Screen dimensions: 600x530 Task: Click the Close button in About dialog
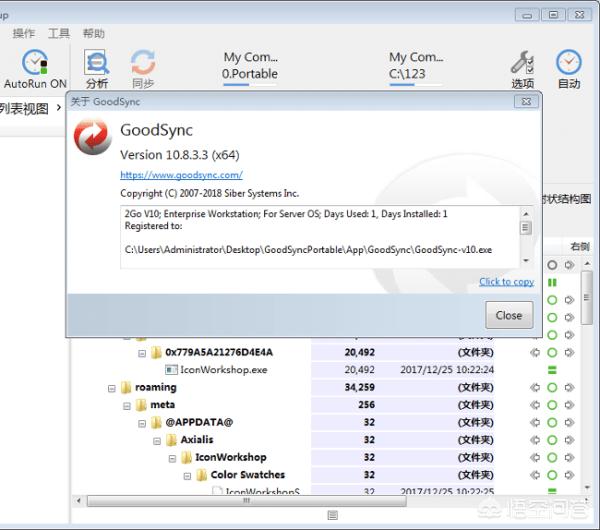[x=509, y=315]
